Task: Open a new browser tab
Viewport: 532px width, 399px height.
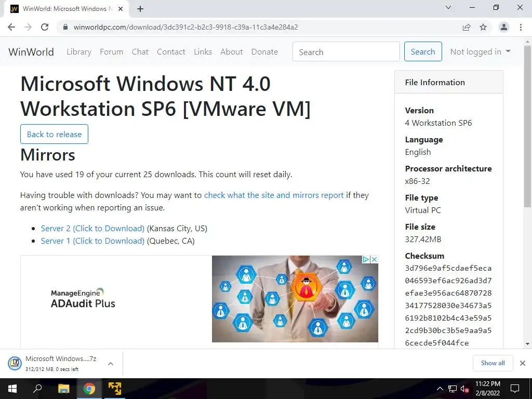Action: pyautogui.click(x=140, y=9)
